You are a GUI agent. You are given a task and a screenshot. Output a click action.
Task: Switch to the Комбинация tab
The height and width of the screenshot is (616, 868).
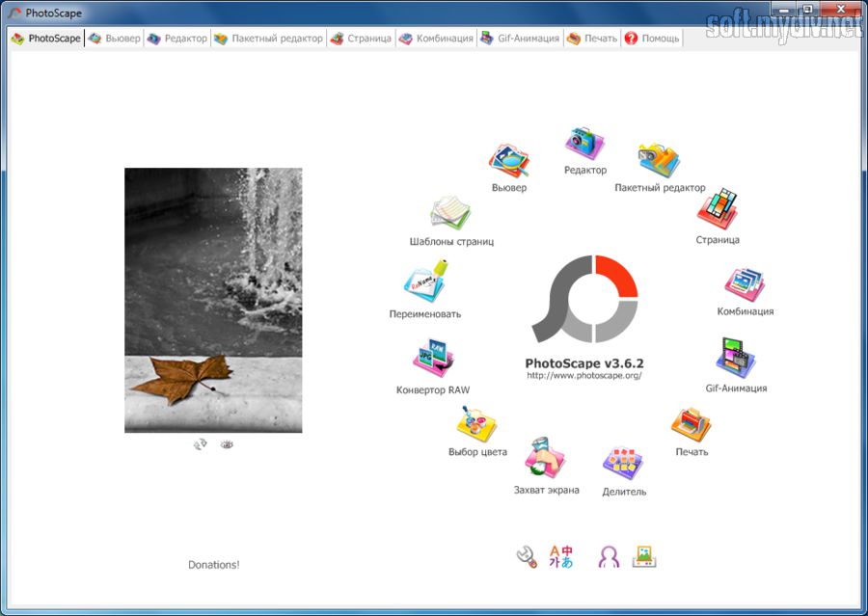click(x=436, y=39)
